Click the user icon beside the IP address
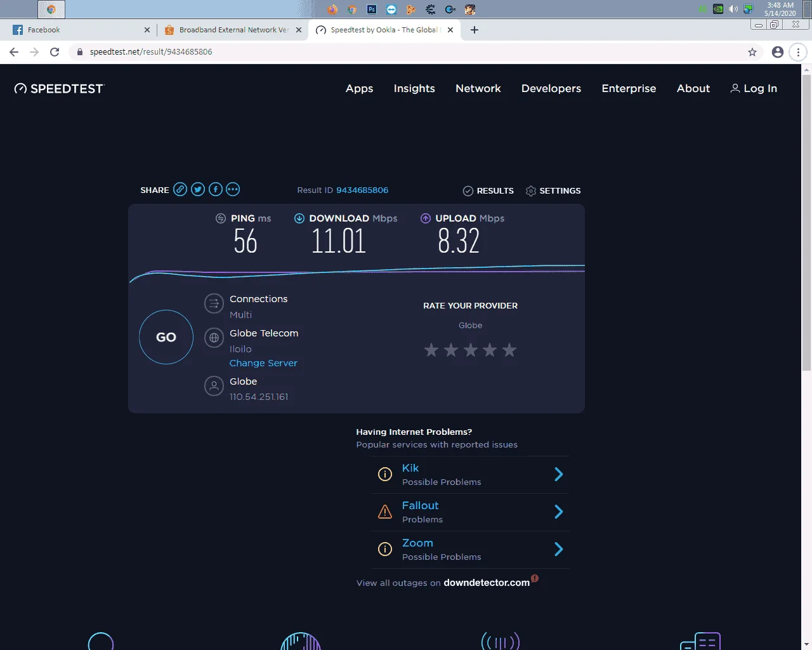 tap(214, 386)
